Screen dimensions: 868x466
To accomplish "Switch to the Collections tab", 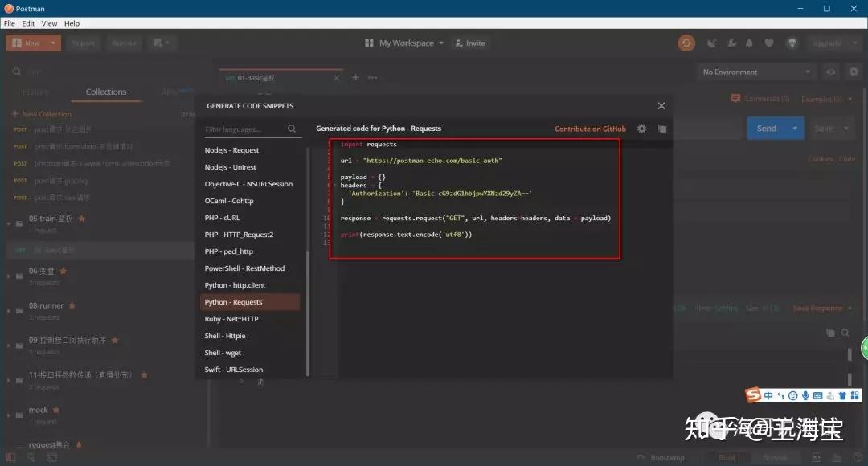I will click(x=106, y=92).
